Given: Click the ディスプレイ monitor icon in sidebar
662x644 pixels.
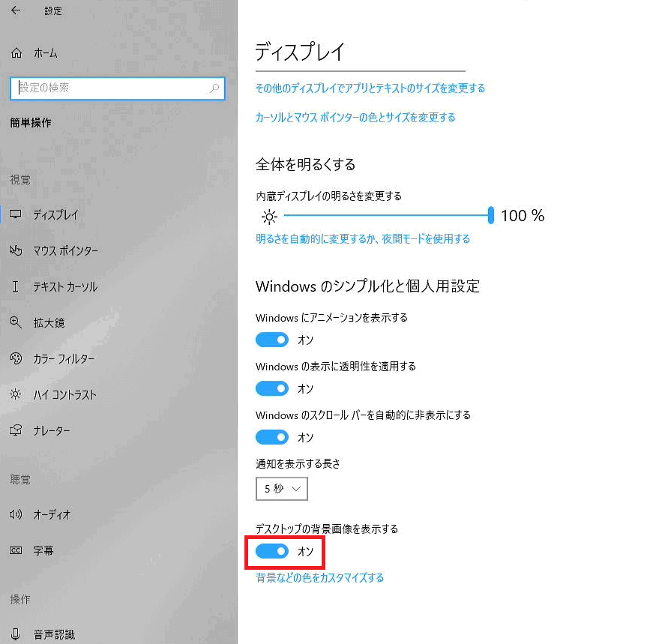Looking at the screenshot, I should (x=16, y=214).
